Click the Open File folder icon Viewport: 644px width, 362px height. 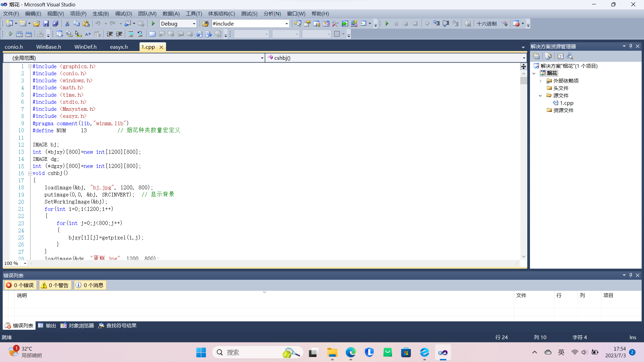click(37, 24)
